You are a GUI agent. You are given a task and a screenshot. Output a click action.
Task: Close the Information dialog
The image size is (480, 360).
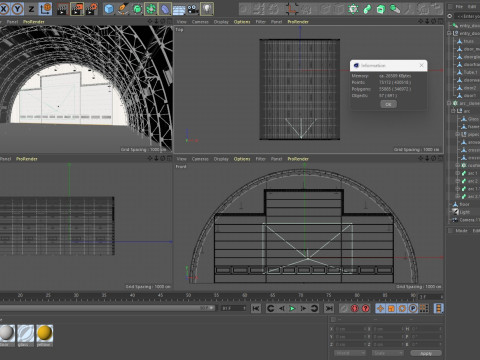click(x=421, y=65)
